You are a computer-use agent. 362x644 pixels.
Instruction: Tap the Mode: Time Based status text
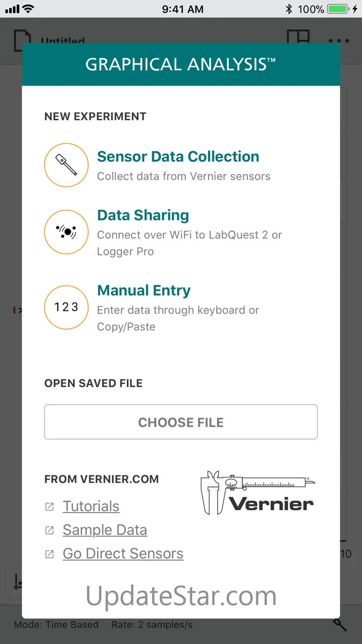click(x=56, y=624)
